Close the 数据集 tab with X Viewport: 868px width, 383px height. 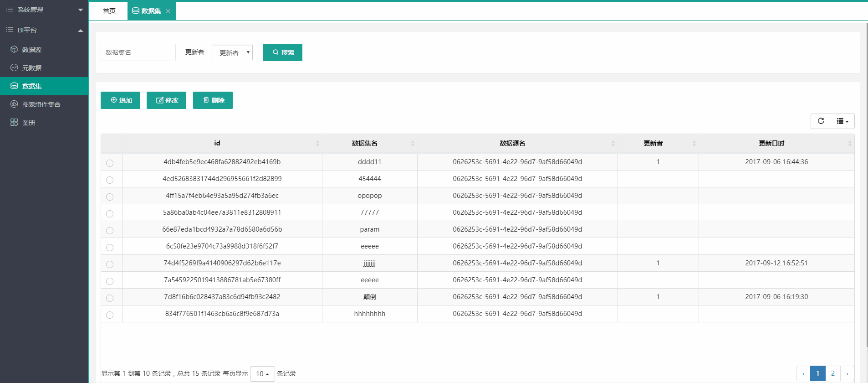[168, 11]
